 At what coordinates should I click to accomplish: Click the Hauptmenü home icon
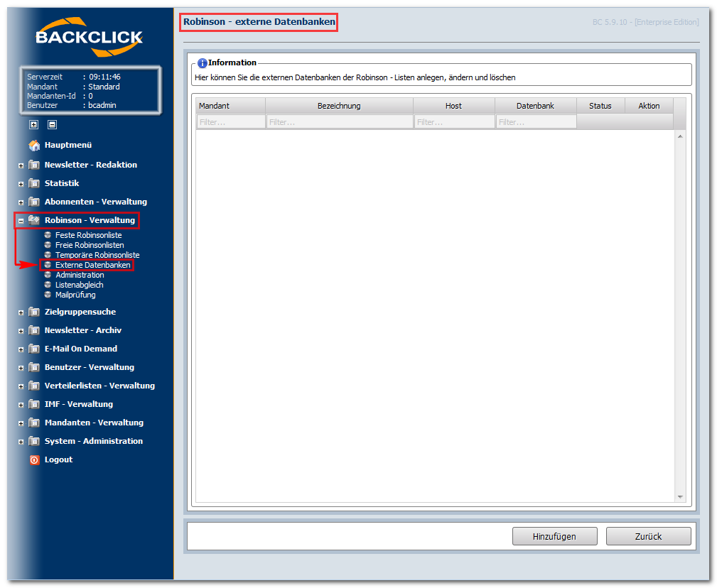(34, 146)
